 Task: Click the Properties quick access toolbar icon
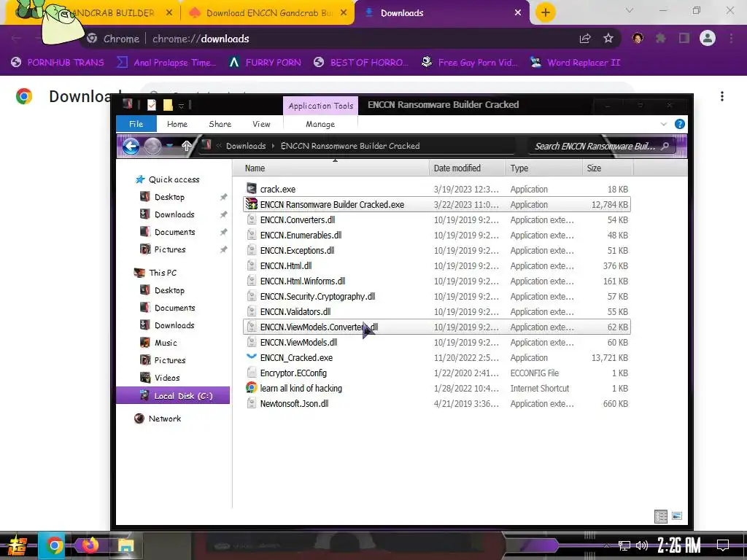pos(152,105)
